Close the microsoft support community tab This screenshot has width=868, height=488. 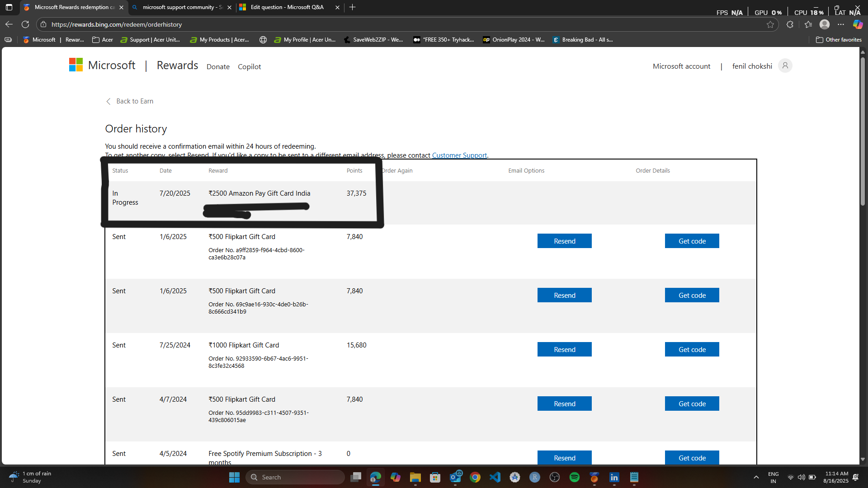pos(229,7)
